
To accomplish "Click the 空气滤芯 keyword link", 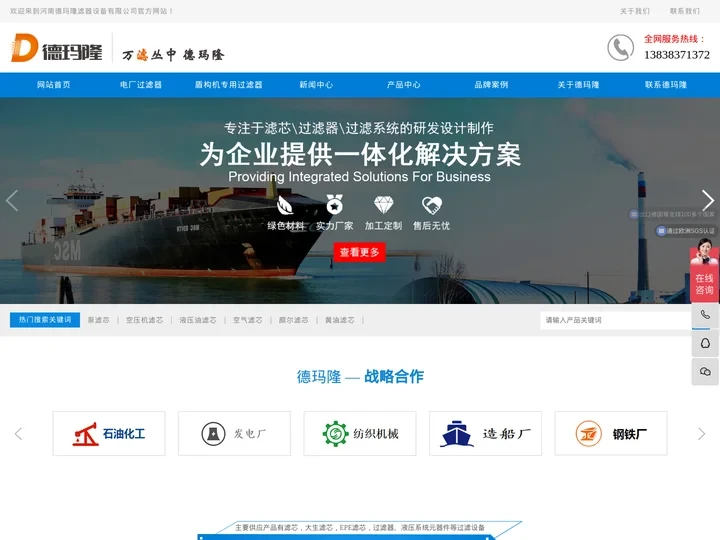I will tap(248, 320).
